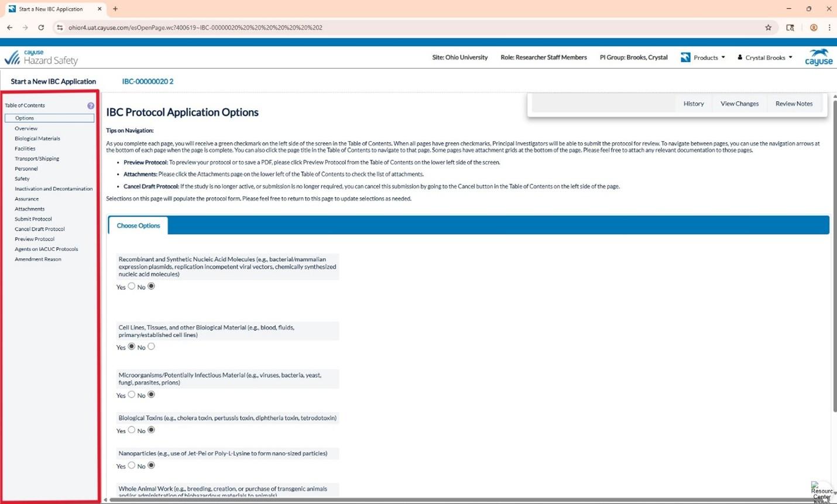Choose Yes for Nanoparticles
The height and width of the screenshot is (504, 837).
click(132, 465)
